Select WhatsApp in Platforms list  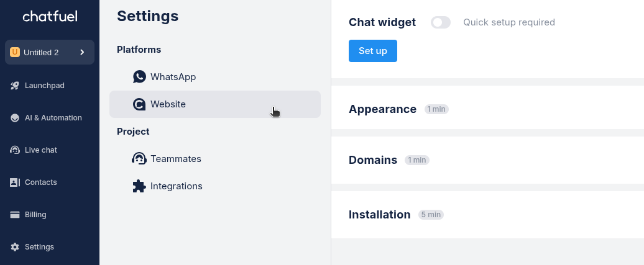(173, 77)
